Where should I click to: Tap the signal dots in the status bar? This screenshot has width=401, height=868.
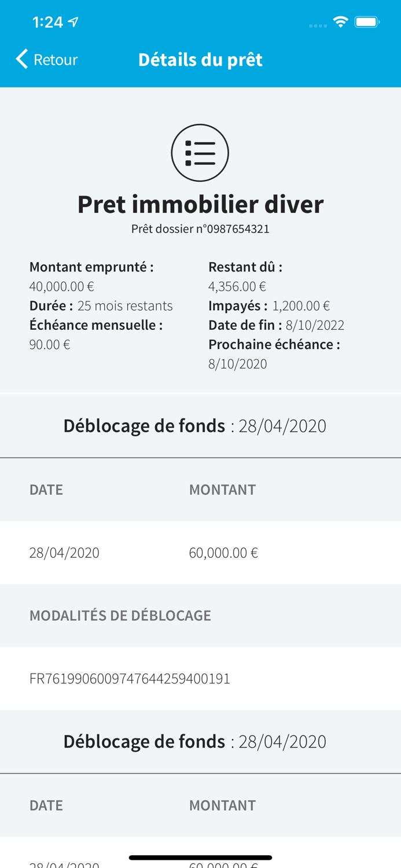tap(318, 24)
